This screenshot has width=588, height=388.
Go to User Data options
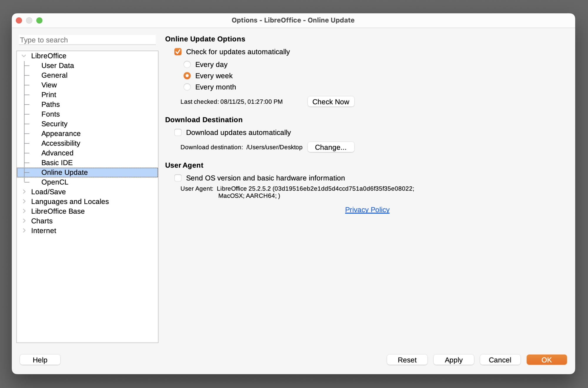[58, 66]
